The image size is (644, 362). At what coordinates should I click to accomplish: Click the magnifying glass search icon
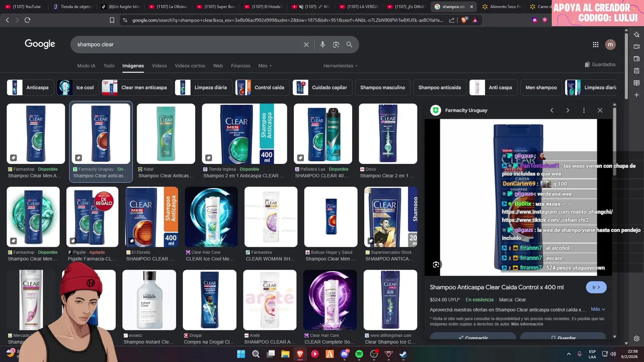(349, 44)
